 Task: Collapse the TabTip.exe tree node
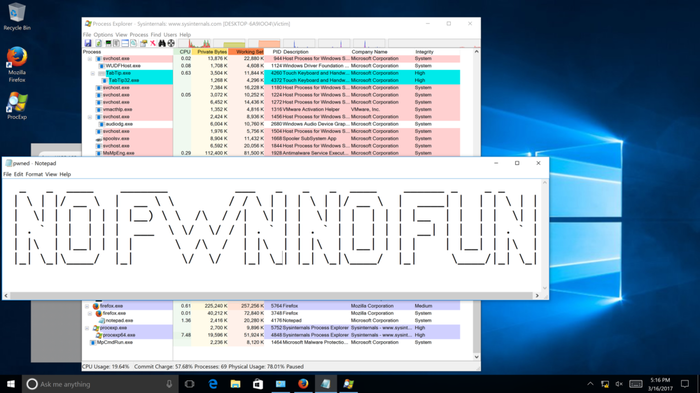click(x=93, y=73)
